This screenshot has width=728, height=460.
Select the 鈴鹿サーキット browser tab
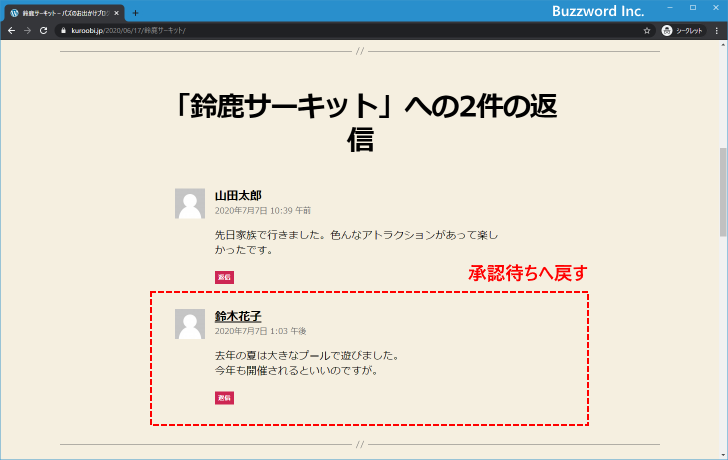65,13
